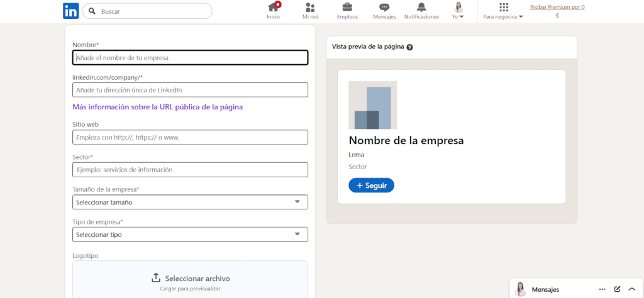The height and width of the screenshot is (298, 644).
Task: Open Mensajes chat bubble icon
Action: [384, 8]
